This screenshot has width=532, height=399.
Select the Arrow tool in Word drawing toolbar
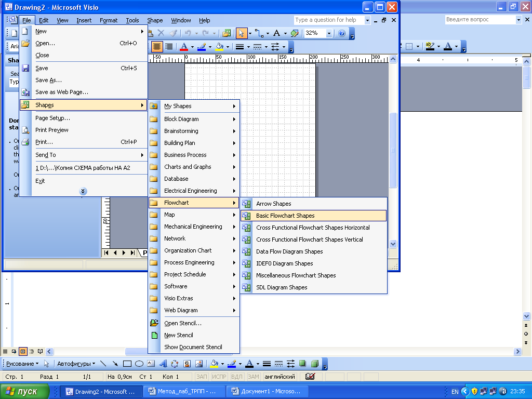point(115,364)
